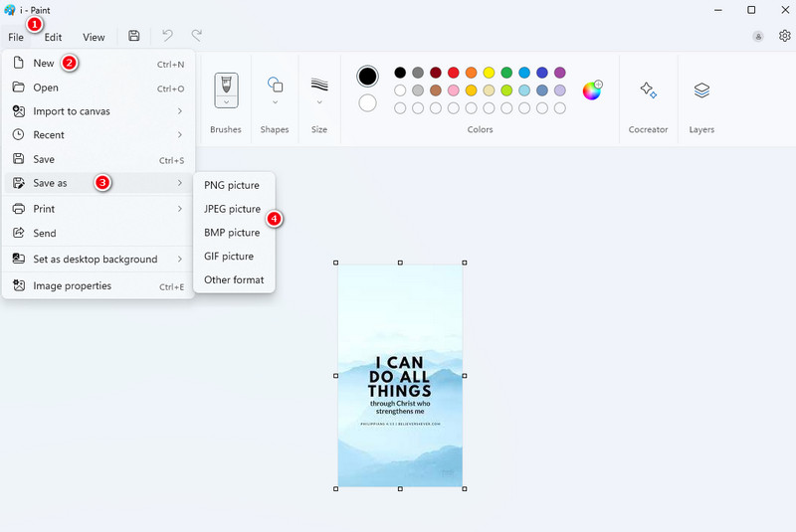Viewport: 796px width, 532px height.
Task: Open the Layers panel
Action: click(x=701, y=90)
